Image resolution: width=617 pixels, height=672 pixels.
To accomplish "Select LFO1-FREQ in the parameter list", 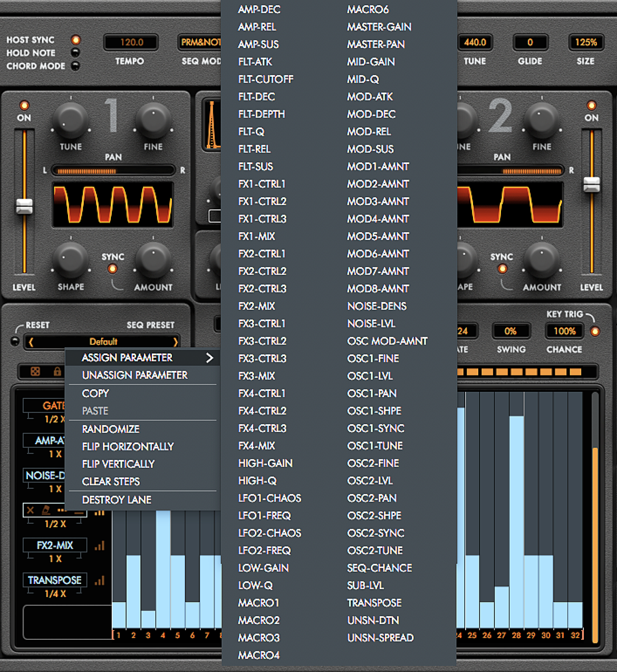I will [264, 516].
